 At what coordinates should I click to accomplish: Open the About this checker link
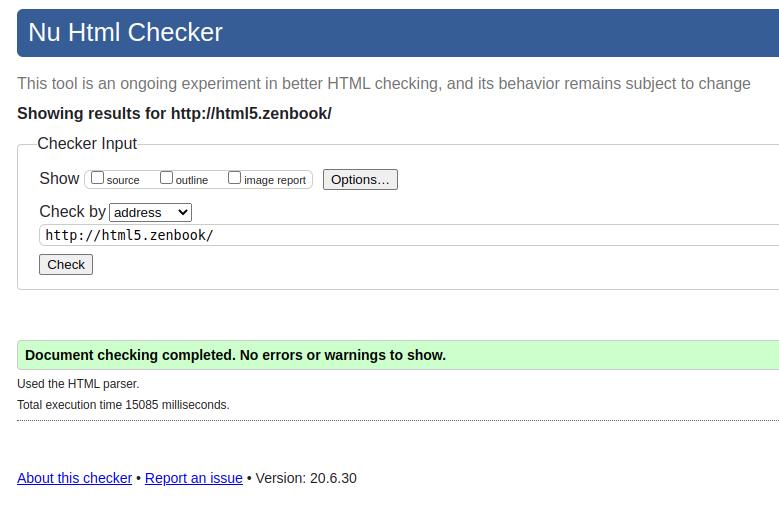point(74,478)
